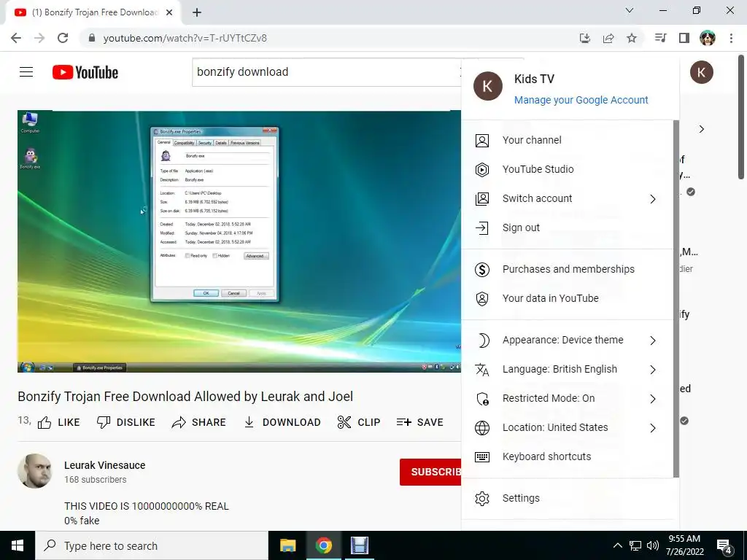Expand Restricted Mode submenu chevron
Viewport: 747px width, 560px height.
tap(653, 399)
